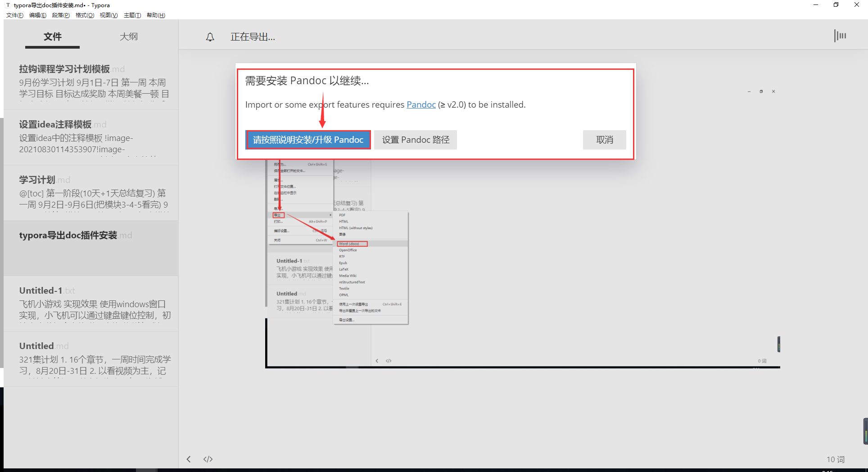Switch to the 大纲 outline tab
868x472 pixels.
pyautogui.click(x=129, y=36)
